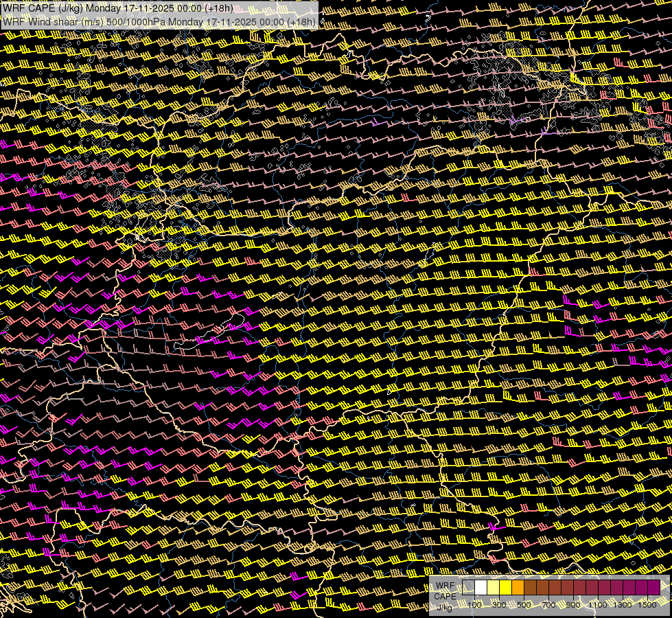Image resolution: width=672 pixels, height=618 pixels.
Task: Click the pale yellow 200–300 legend swatch
Action: tap(494, 588)
